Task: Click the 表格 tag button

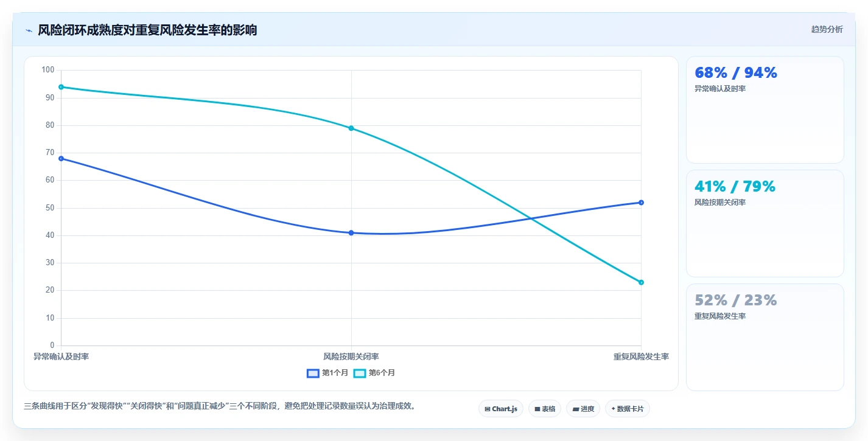Action: point(545,409)
